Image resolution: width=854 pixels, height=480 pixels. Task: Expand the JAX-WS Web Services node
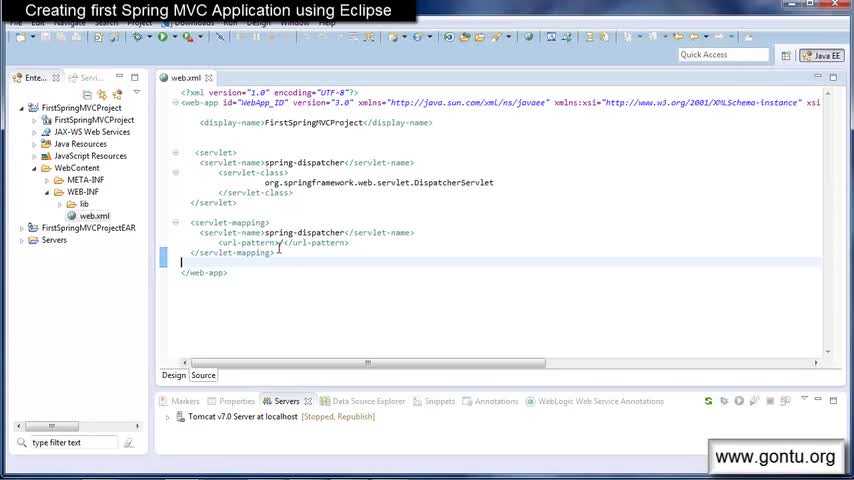[34, 132]
